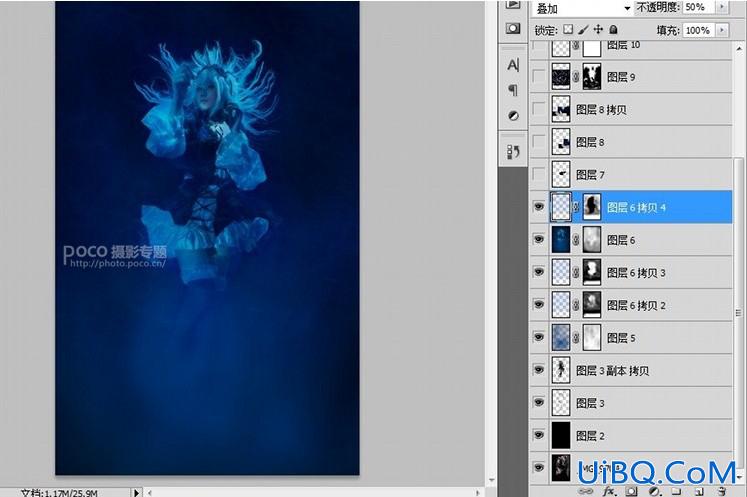This screenshot has width=747, height=497.
Task: Click the underwater girl canvas image
Action: point(207,238)
